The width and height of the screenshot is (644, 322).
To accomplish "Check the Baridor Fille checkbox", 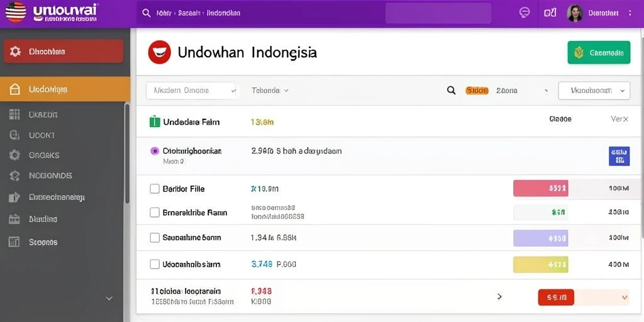I will point(155,189).
